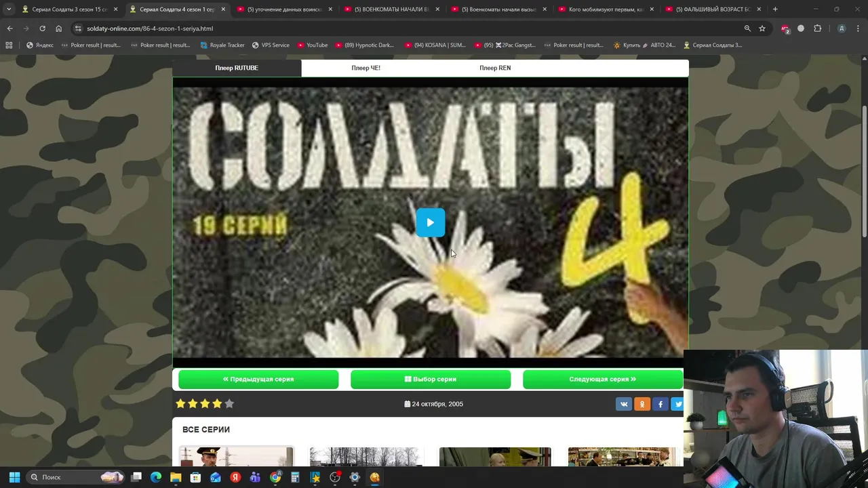Rate with the second star
Viewport: 868px width, 488px height.
pyautogui.click(x=193, y=403)
